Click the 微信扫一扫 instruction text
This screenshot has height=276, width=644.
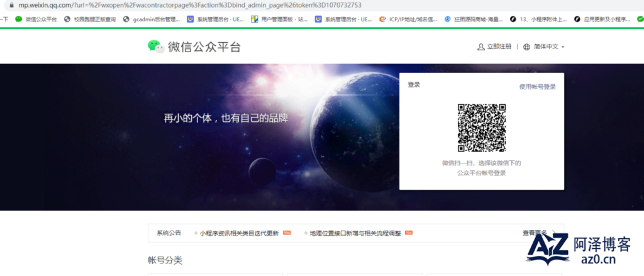point(481,168)
